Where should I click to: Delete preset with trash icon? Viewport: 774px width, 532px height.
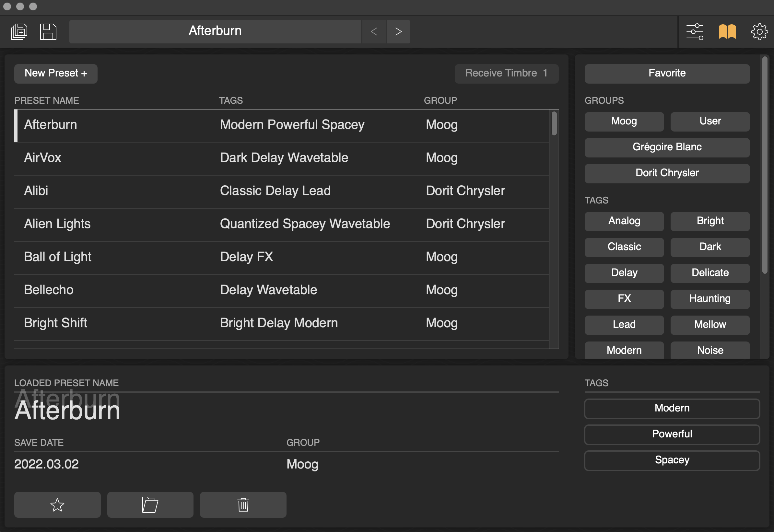(243, 505)
